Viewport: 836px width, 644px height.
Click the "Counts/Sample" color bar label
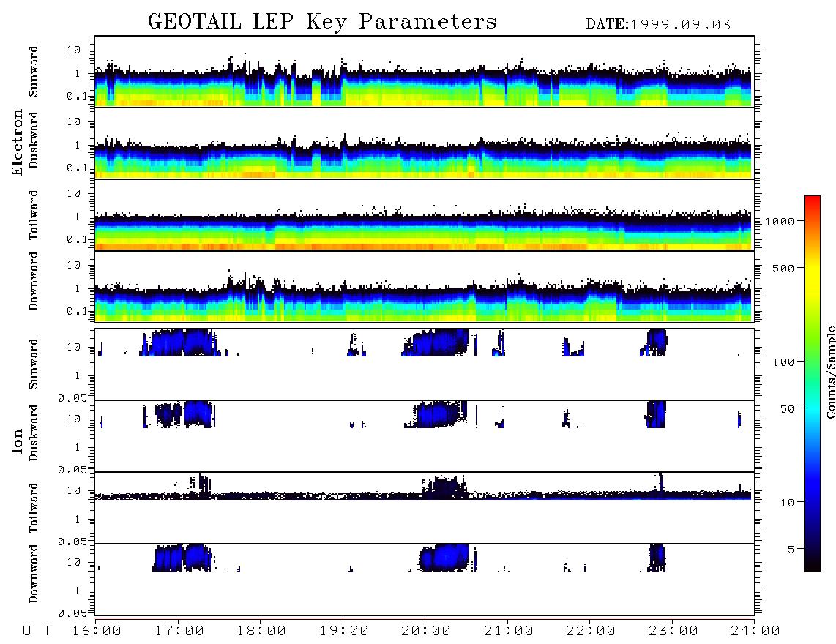(830, 372)
